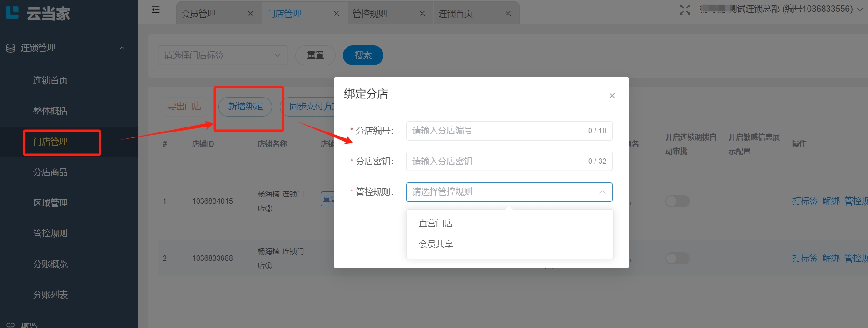Screen dimensions: 868x328
Task: Toggle switch for store 1036833988
Action: point(677,258)
